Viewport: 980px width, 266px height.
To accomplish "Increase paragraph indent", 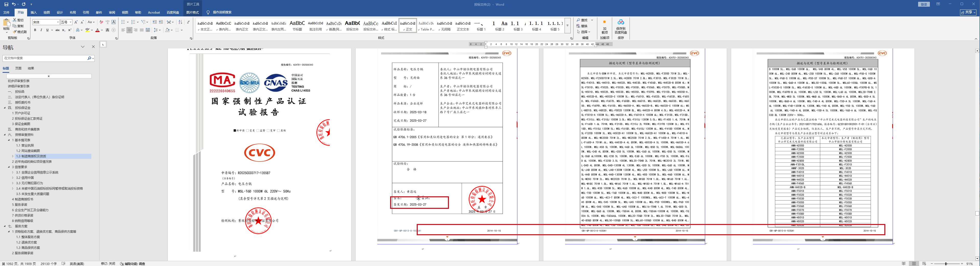I will (161, 22).
